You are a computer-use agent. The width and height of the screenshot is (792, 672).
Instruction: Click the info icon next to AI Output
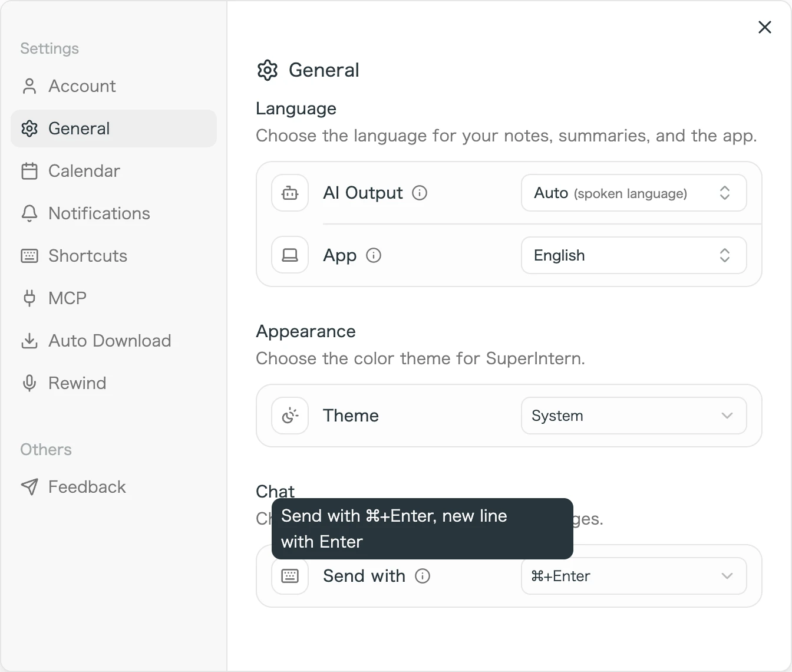pos(420,193)
